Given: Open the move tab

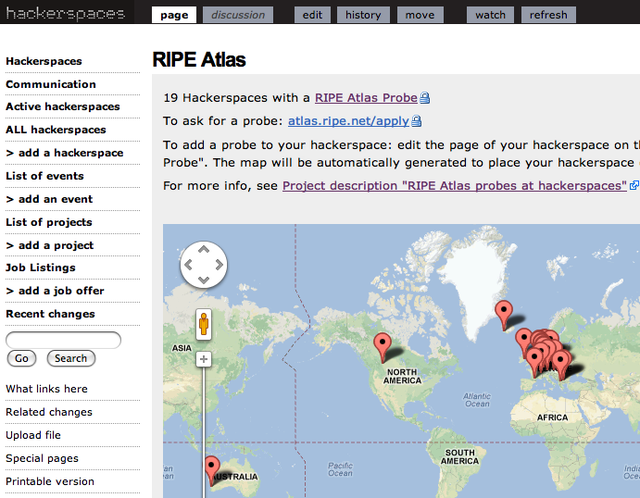Looking at the screenshot, I should [x=420, y=15].
